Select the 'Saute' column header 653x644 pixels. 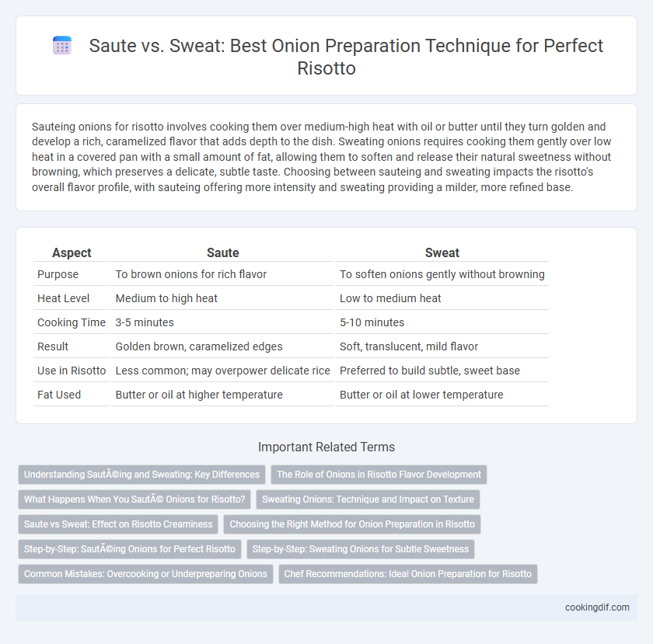pyautogui.click(x=223, y=252)
